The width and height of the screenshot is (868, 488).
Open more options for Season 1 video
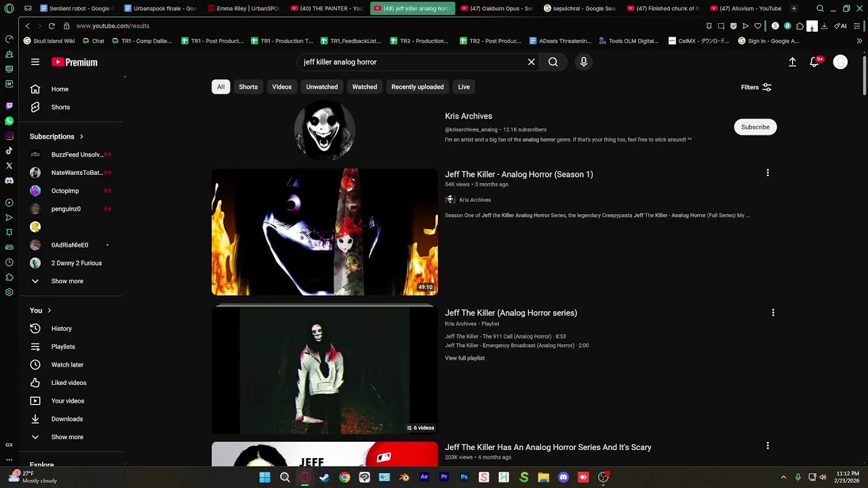[x=768, y=173]
